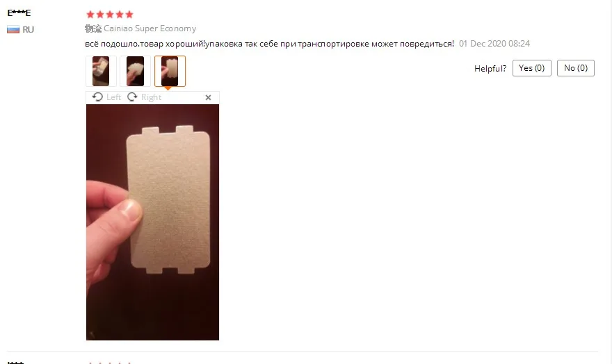Click the middle red rating star
612x364 pixels.
[110, 15]
